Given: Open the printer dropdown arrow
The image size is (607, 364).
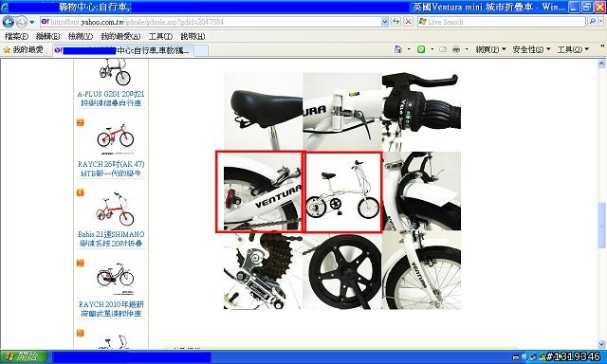Looking at the screenshot, I should point(467,49).
